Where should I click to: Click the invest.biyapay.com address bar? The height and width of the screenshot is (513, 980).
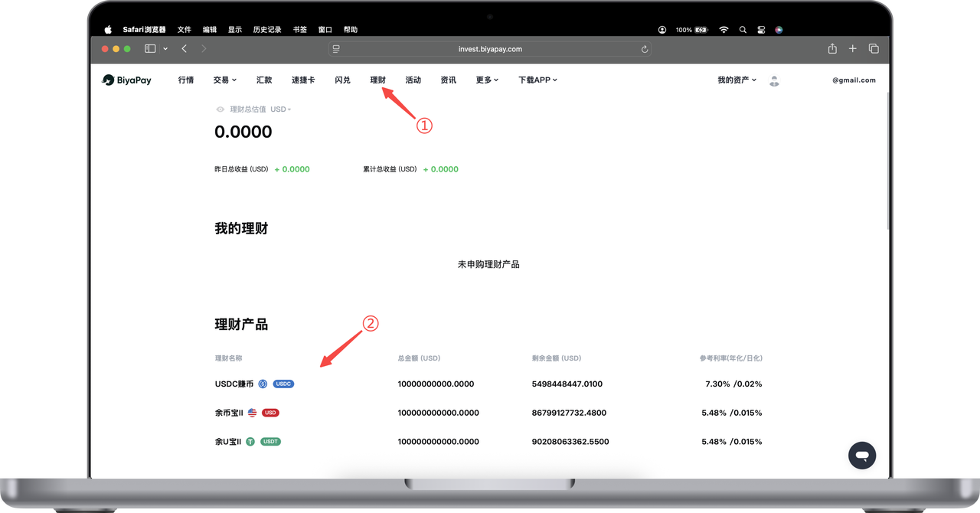coord(490,49)
